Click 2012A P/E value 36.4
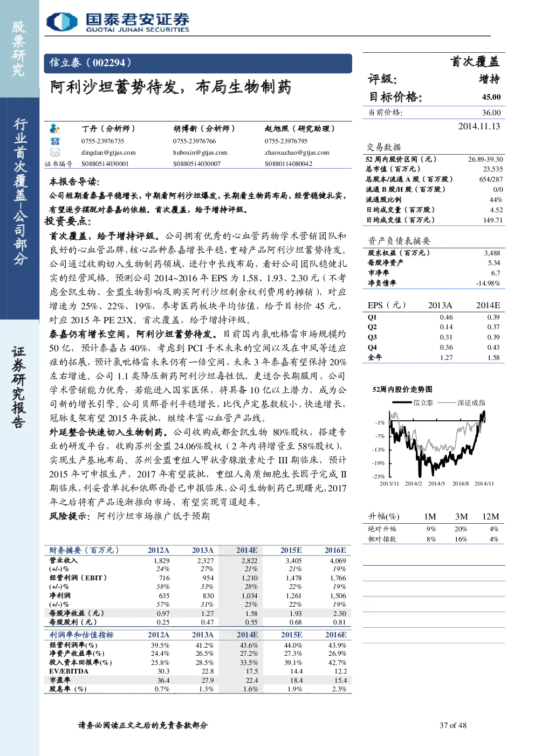The image size is (535, 756). tap(163, 680)
